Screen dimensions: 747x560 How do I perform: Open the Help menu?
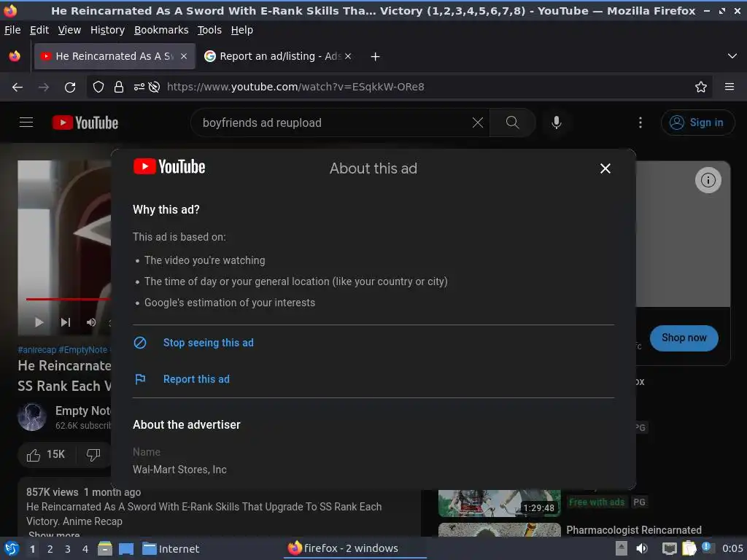(241, 30)
